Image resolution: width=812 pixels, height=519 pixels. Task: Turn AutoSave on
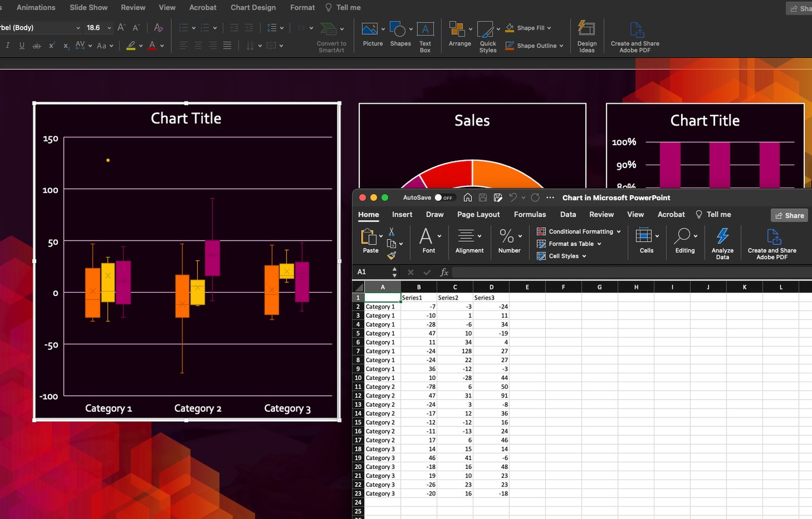438,198
